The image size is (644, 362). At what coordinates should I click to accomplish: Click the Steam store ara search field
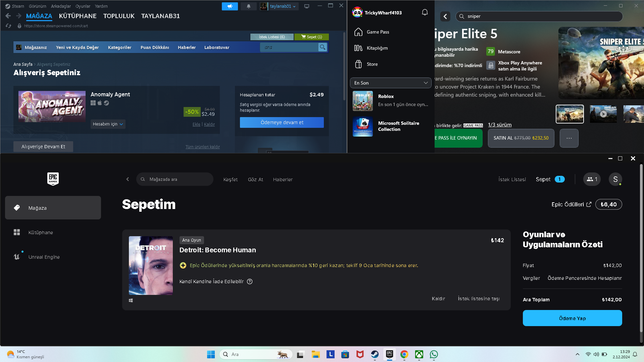tap(289, 47)
